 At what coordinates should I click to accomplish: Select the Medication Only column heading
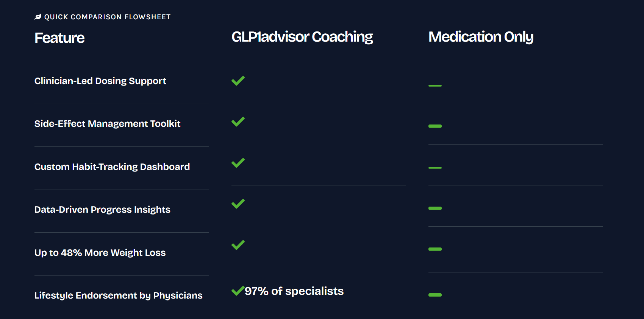click(481, 37)
